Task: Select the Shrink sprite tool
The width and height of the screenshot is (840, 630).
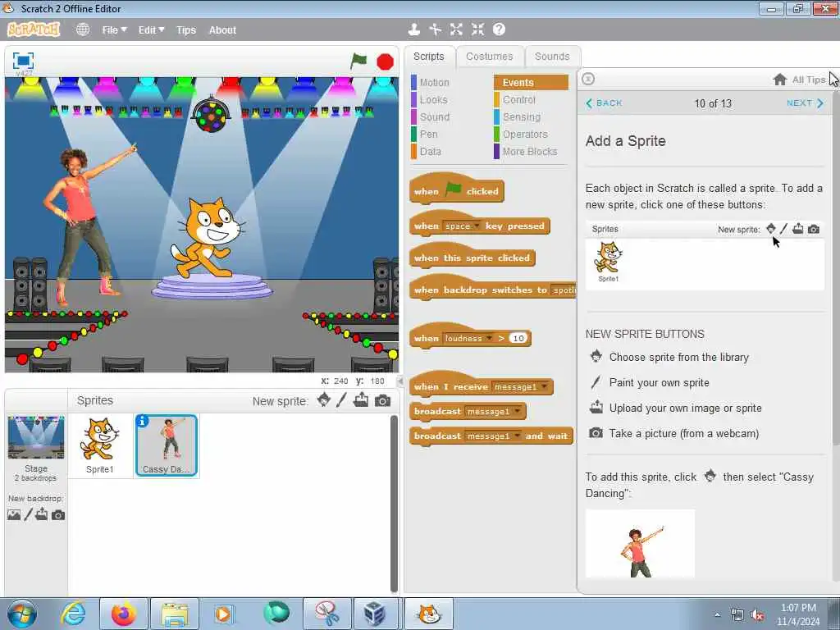Action: 477,30
